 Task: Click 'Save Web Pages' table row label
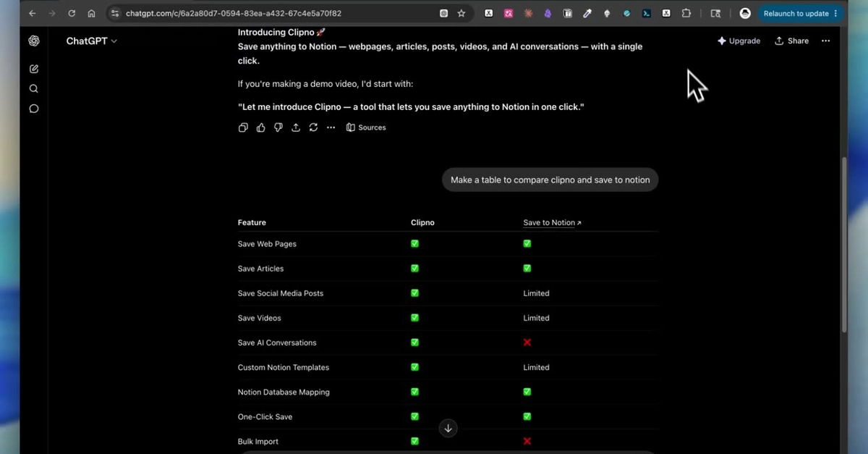(267, 244)
